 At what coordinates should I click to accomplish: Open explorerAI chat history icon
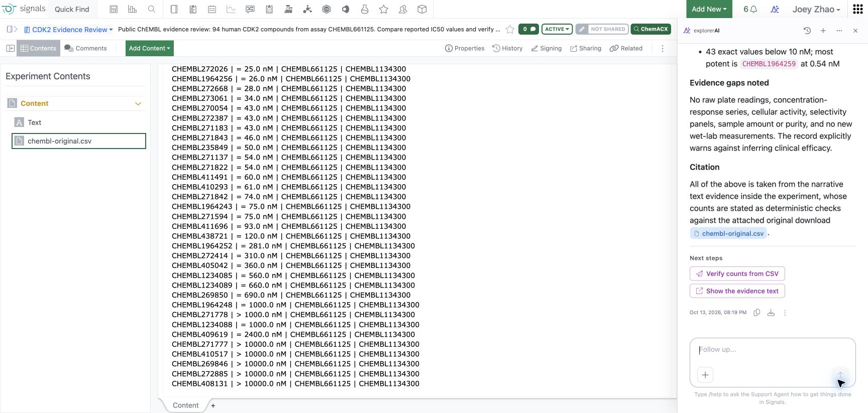807,31
